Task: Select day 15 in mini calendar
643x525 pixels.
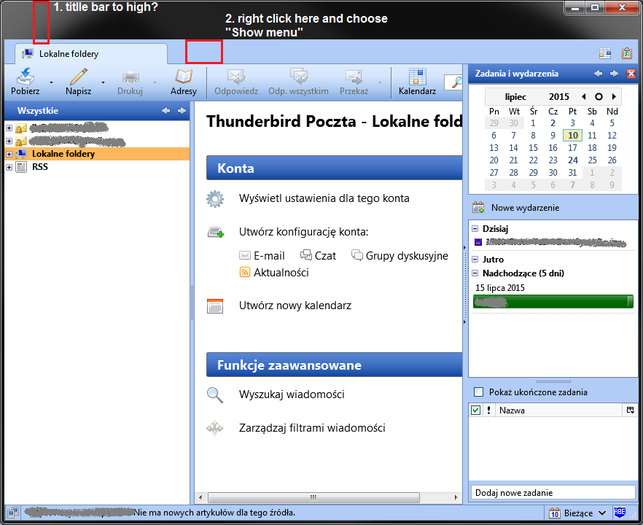Action: pos(533,148)
